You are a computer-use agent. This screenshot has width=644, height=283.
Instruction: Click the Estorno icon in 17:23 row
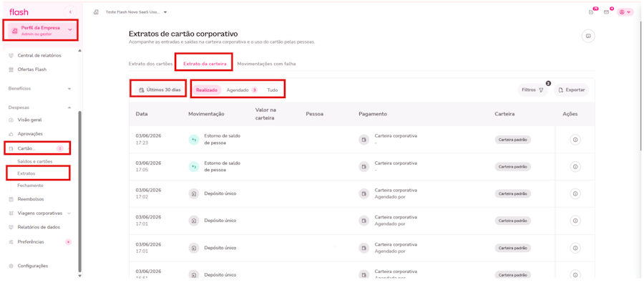pos(194,140)
